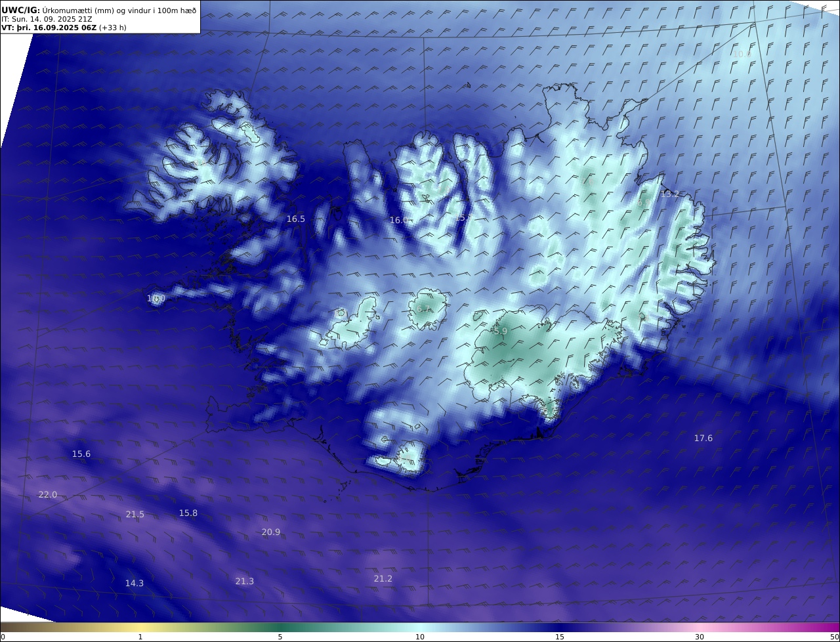The image size is (840, 642).
Task: Click the 50 label ending the color scale
Action: pyautogui.click(x=834, y=637)
